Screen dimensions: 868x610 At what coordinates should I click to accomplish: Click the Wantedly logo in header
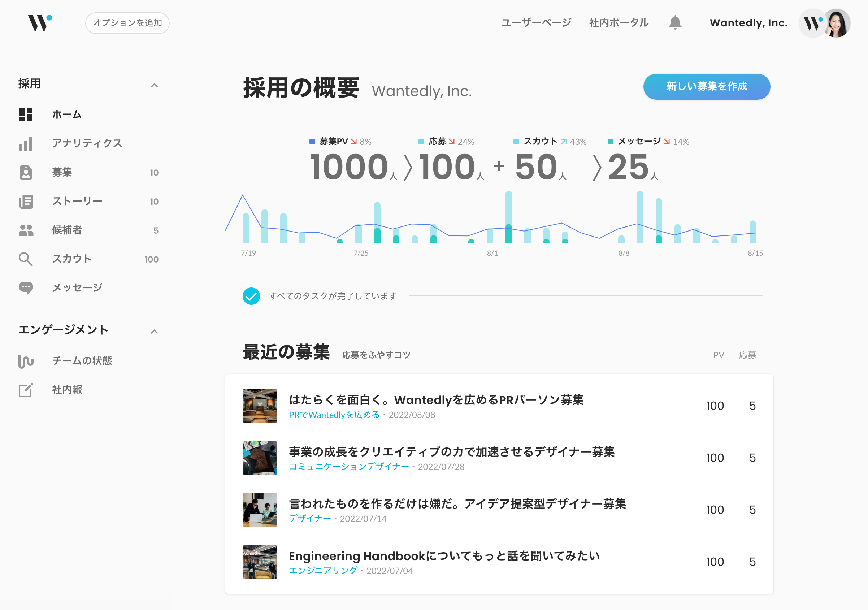pos(40,23)
